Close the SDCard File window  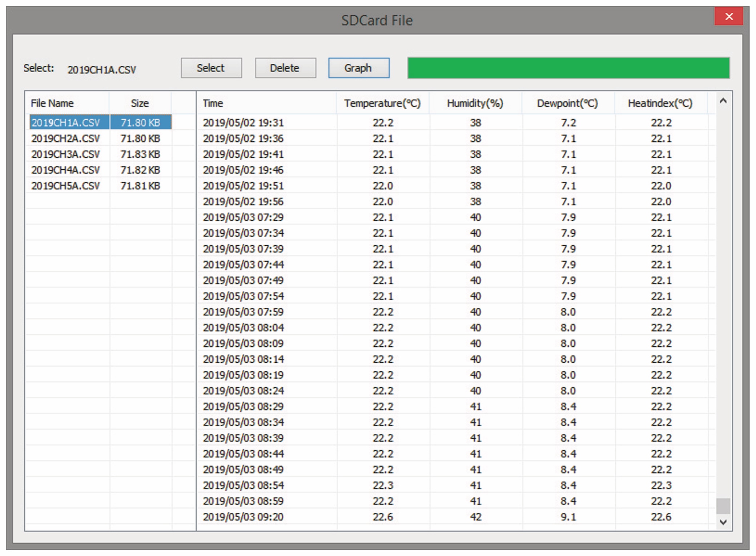tap(728, 17)
